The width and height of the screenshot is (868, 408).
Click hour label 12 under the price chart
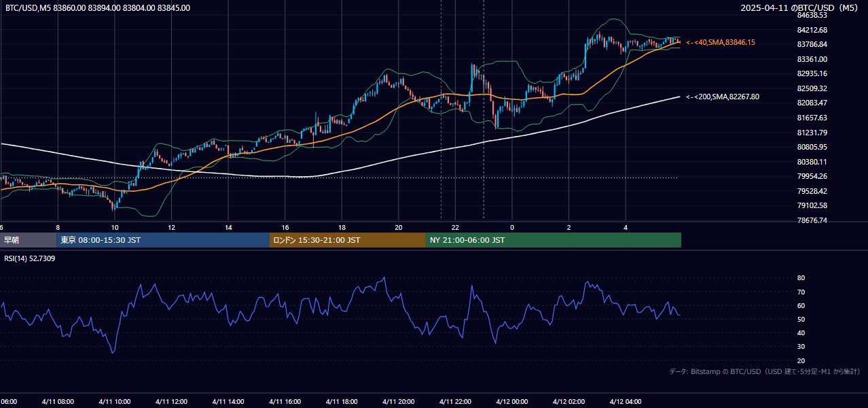coord(171,227)
